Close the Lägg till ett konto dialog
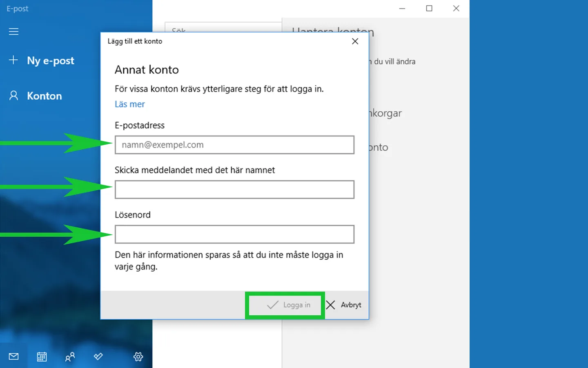This screenshot has height=368, width=588. tap(354, 41)
